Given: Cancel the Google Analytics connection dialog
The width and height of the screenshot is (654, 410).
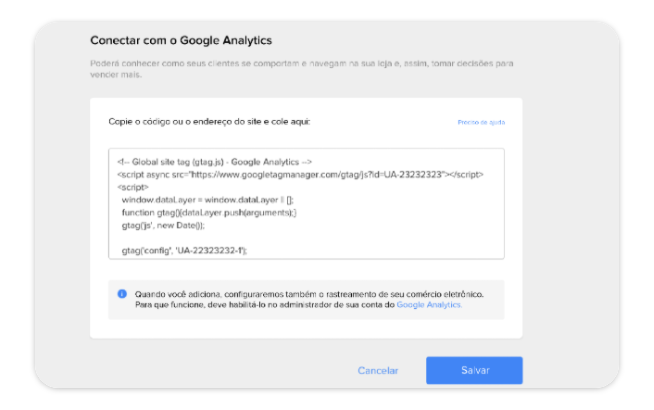Looking at the screenshot, I should [378, 371].
